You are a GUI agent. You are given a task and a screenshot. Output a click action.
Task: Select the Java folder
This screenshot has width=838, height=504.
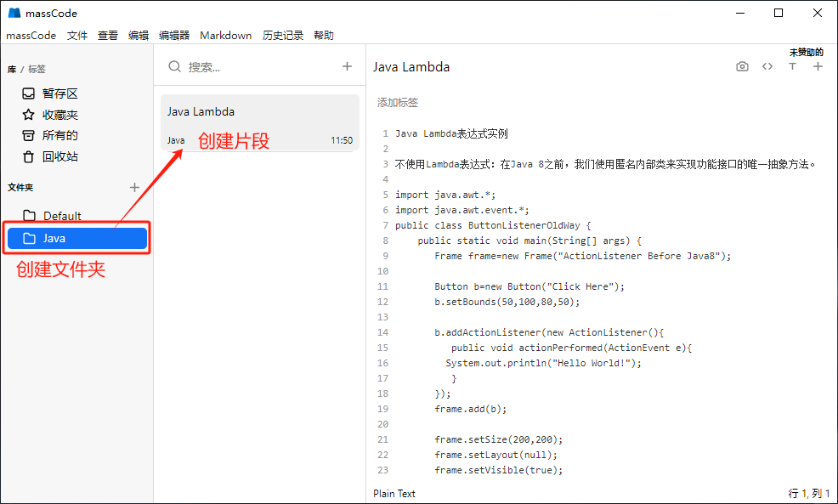pyautogui.click(x=77, y=238)
